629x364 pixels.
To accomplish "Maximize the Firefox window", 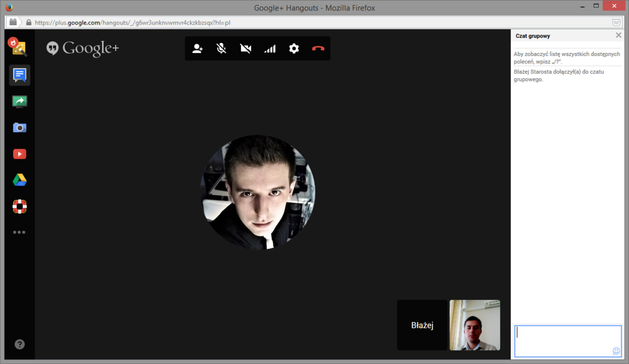I will pyautogui.click(x=596, y=6).
